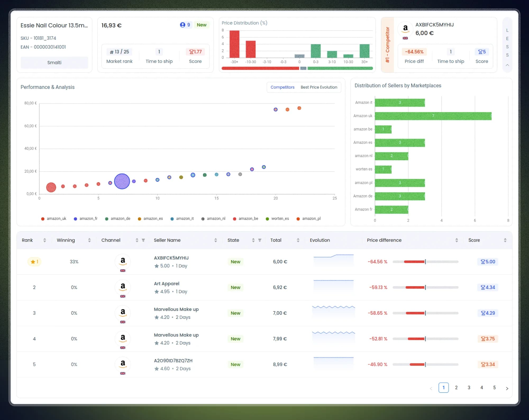
Task: Sort table by Seller Name
Action: [x=216, y=240]
